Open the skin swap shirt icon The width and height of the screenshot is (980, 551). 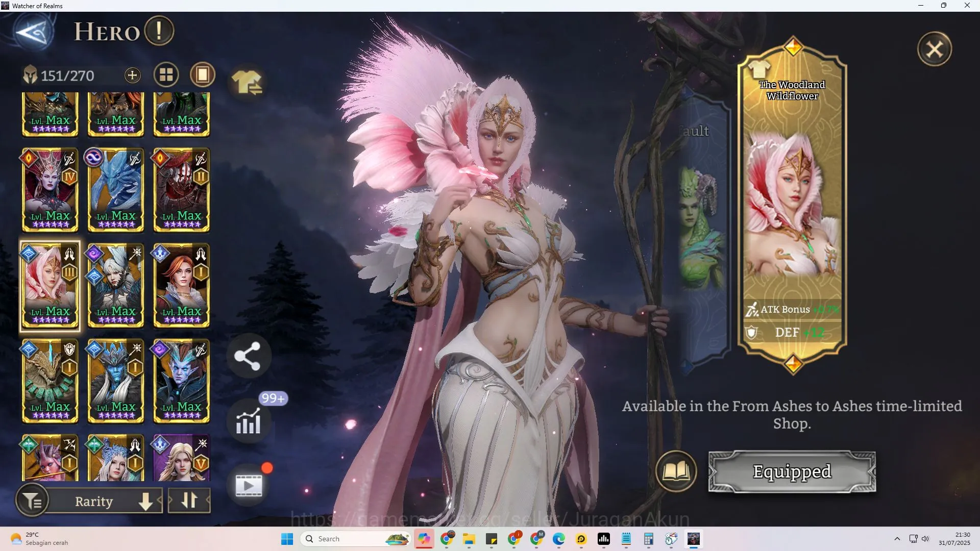click(247, 83)
